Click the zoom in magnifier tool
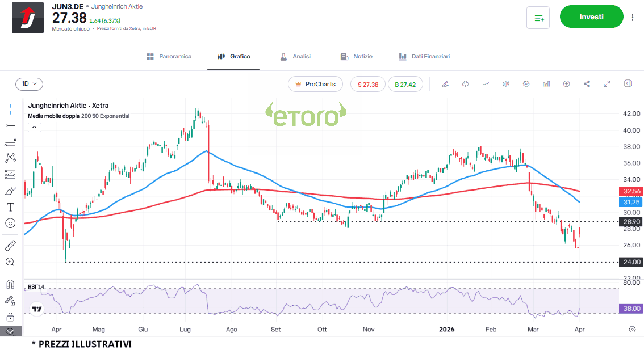The width and height of the screenshot is (644, 350). point(10,262)
